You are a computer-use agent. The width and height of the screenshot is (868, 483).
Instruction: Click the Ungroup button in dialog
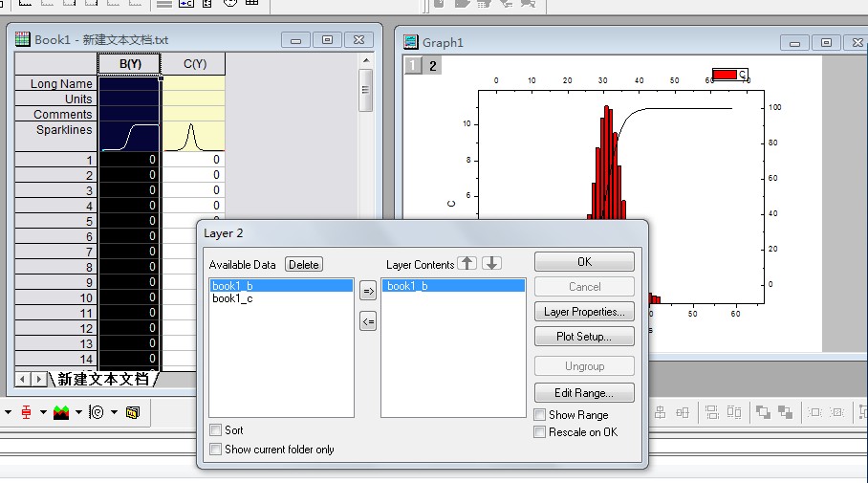tap(585, 366)
